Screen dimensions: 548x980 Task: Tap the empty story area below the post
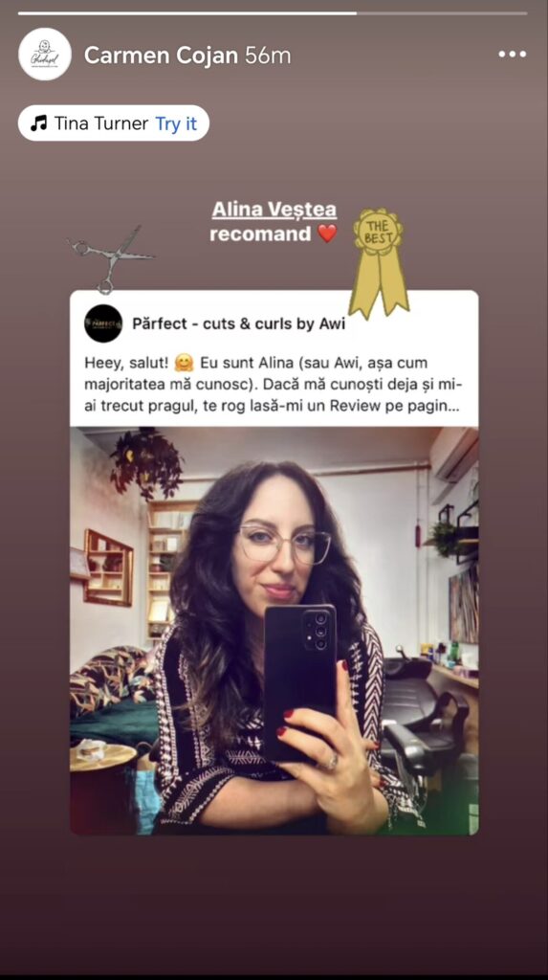click(x=274, y=903)
